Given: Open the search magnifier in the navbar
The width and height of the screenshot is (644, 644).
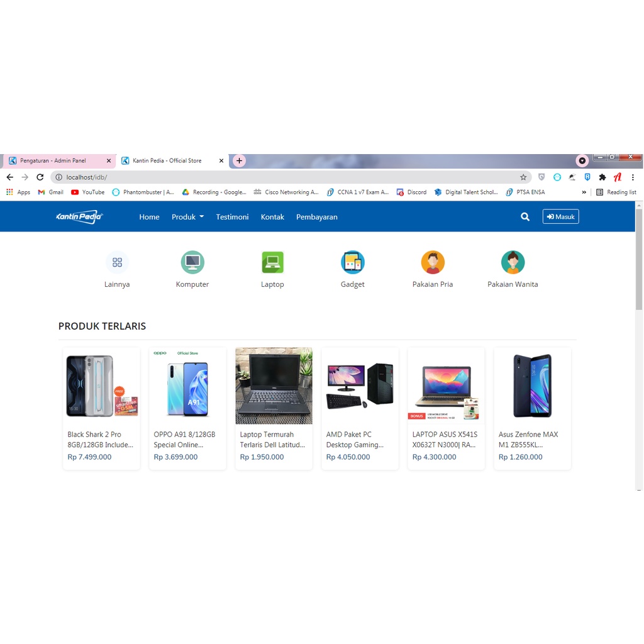Looking at the screenshot, I should coord(525,216).
